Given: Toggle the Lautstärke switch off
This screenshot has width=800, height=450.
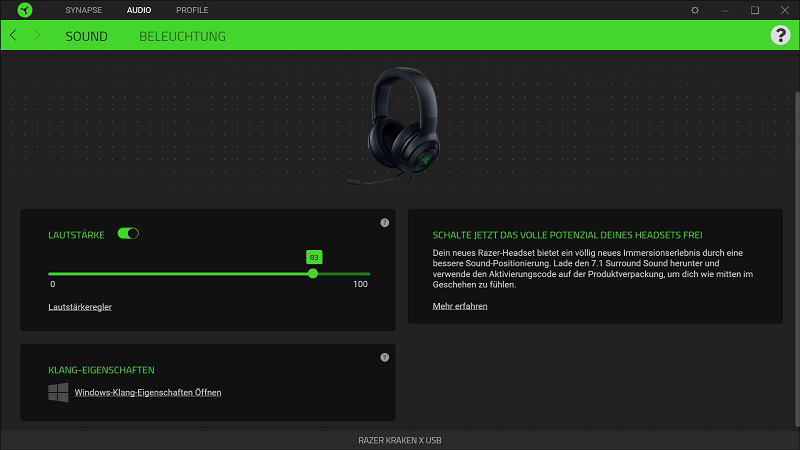Looking at the screenshot, I should (x=128, y=234).
